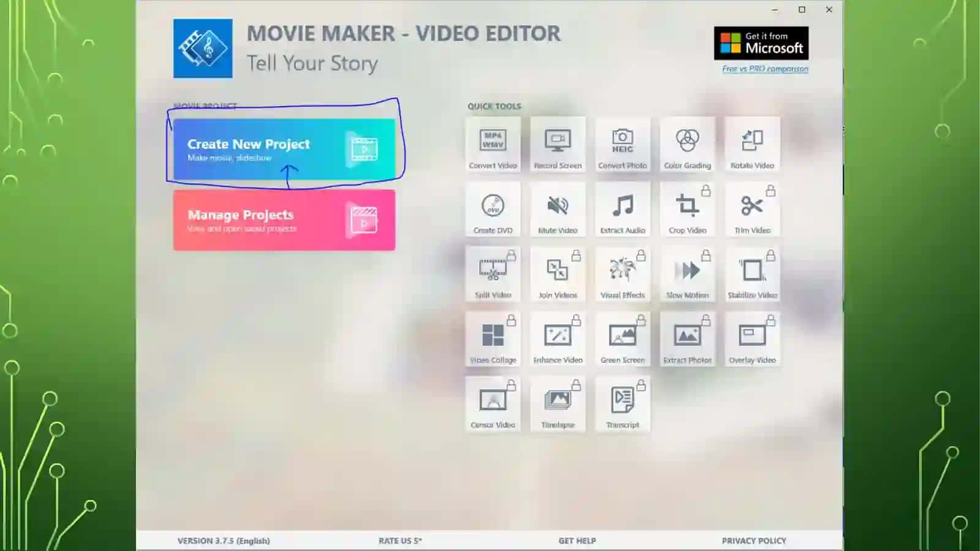Image resolution: width=980 pixels, height=551 pixels.
Task: Click the Movie Maker app logo
Action: (203, 48)
